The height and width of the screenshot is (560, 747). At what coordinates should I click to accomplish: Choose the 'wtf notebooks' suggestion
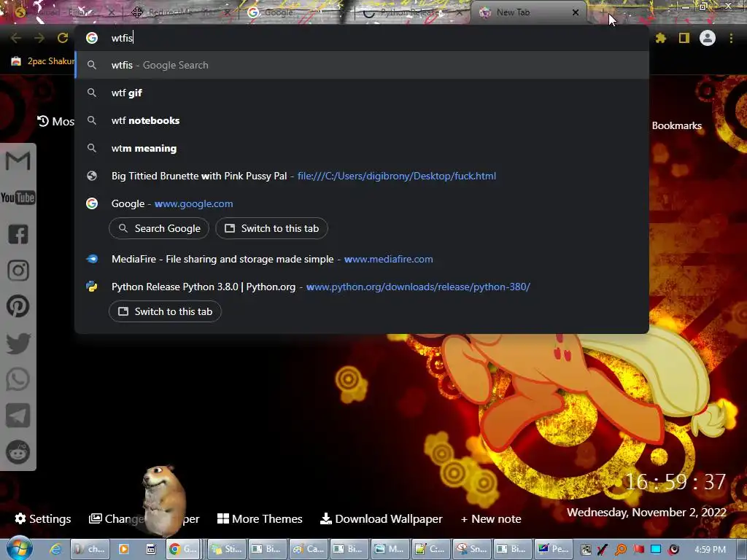click(x=362, y=120)
